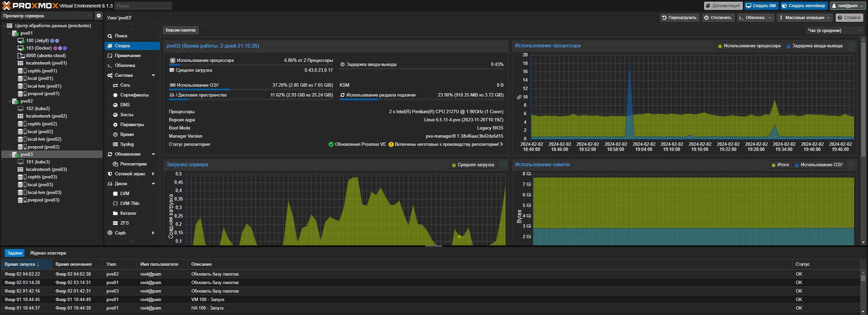
Task: Open Syslog list entry
Action: [132, 144]
